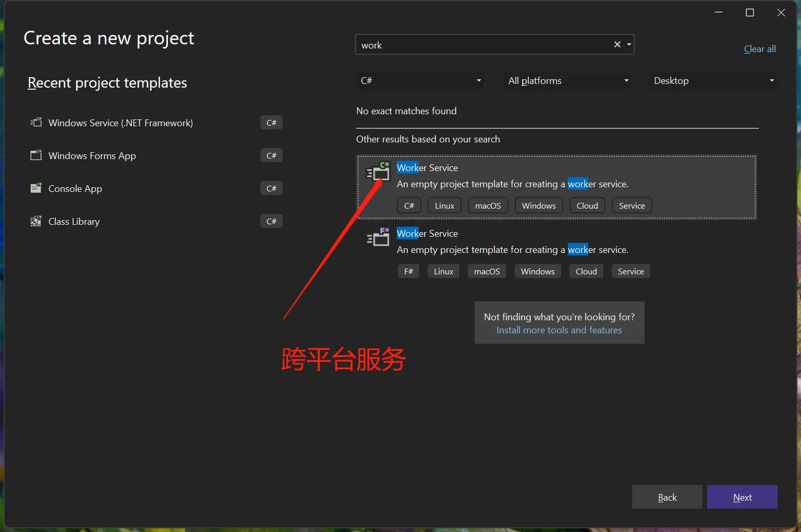This screenshot has width=801, height=532.
Task: Click the Clear all link
Action: click(x=760, y=49)
